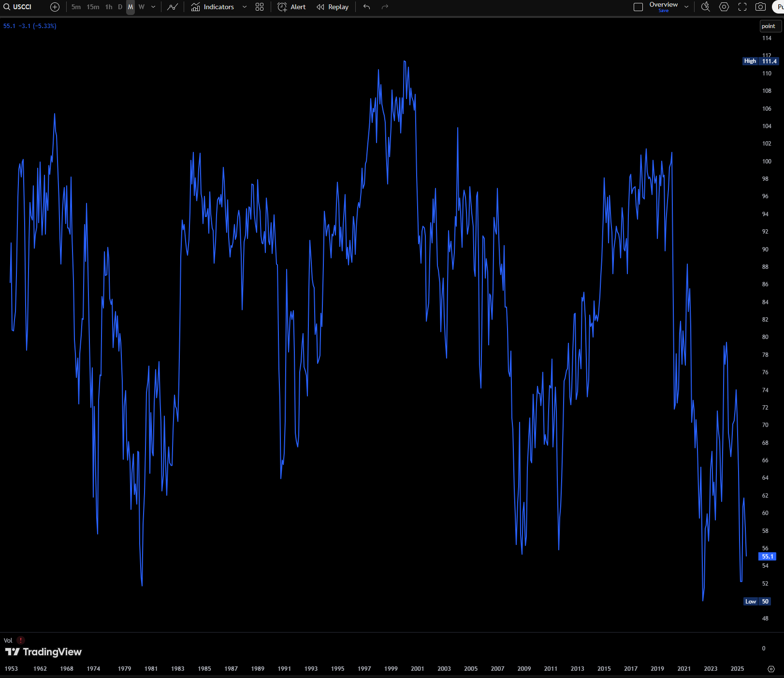Click the 1953 label on time axis
This screenshot has width=784, height=678.
coord(11,669)
